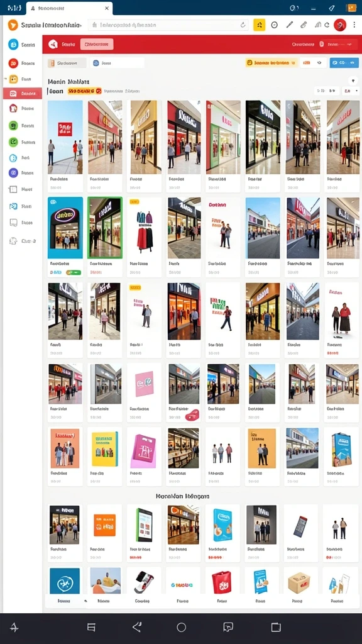
Task: Expand the small circular chevron near heading right
Action: 352,80
